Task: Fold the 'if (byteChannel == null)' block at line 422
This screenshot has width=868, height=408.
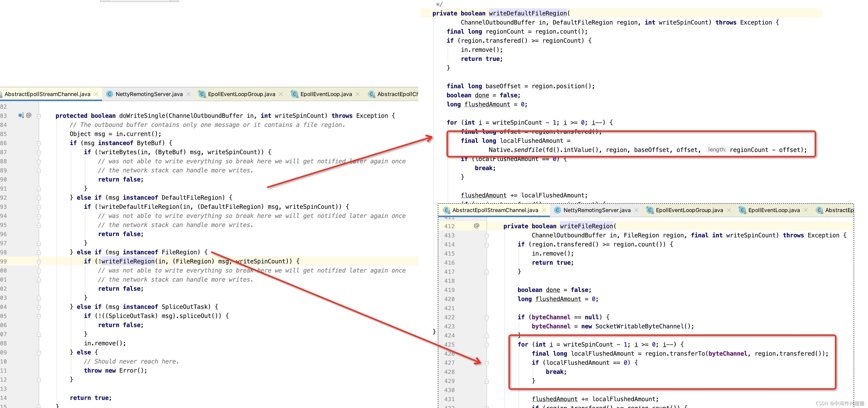Action: [487, 317]
